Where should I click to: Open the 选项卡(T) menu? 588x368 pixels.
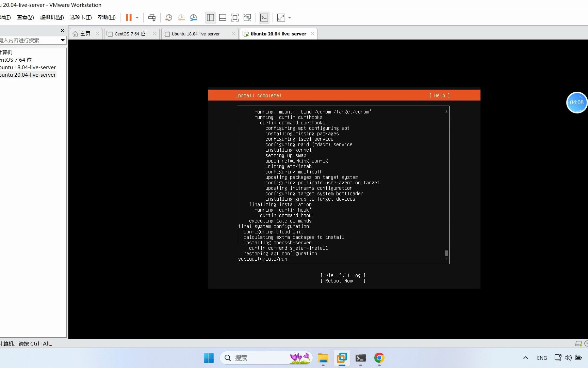[81, 17]
